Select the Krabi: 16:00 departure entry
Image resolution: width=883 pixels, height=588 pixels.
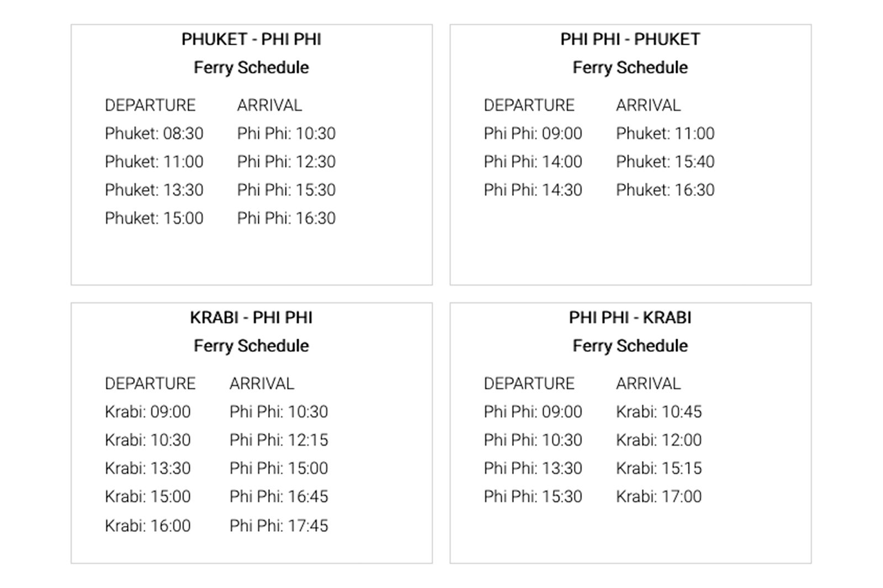147,526
